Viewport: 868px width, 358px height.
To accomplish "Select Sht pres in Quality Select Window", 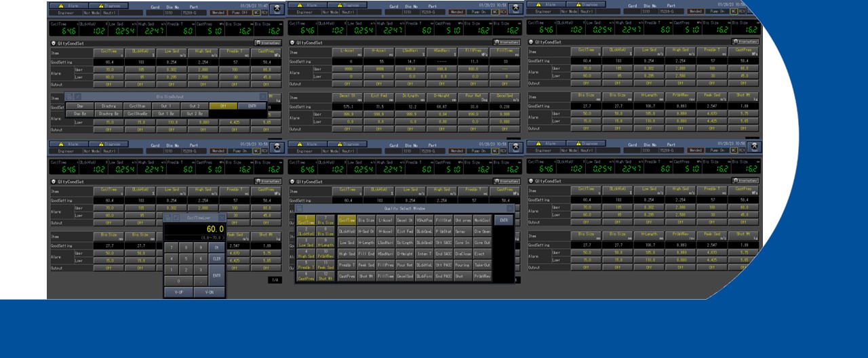I will click(463, 220).
